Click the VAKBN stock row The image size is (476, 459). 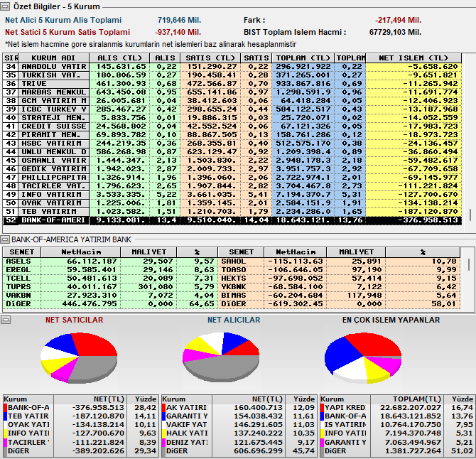110,296
